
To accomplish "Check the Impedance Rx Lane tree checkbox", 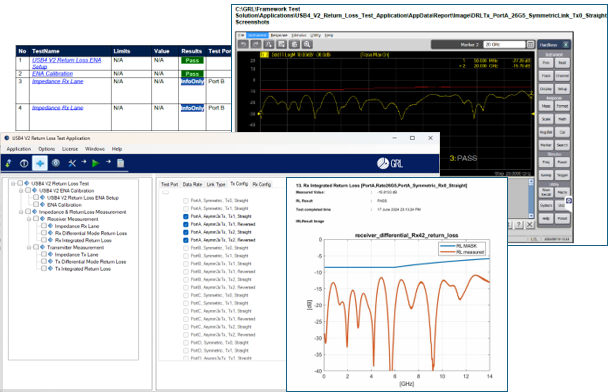I will click(x=44, y=226).
